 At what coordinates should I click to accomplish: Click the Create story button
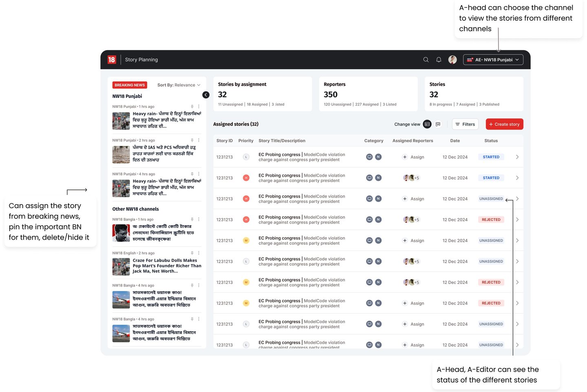pos(505,124)
